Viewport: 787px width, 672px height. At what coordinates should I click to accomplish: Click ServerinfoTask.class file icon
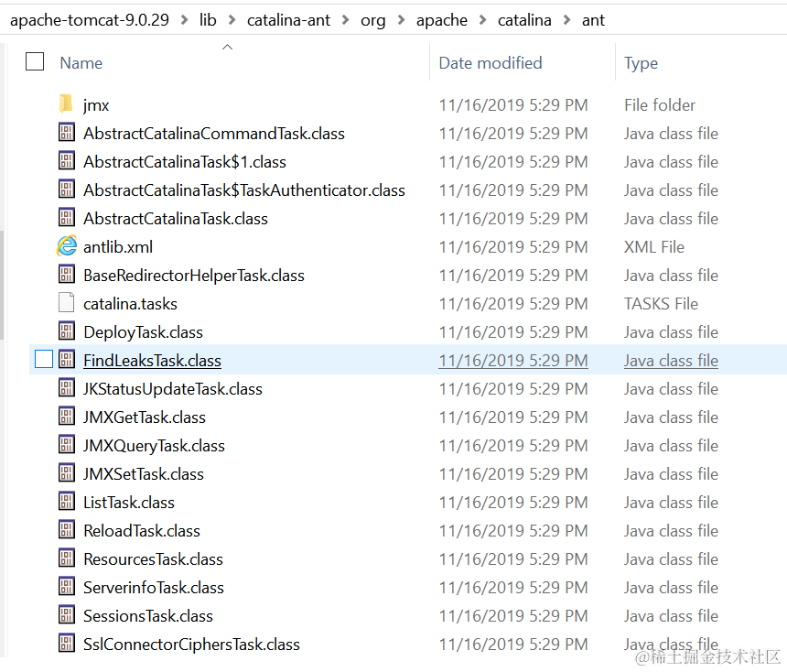66,587
